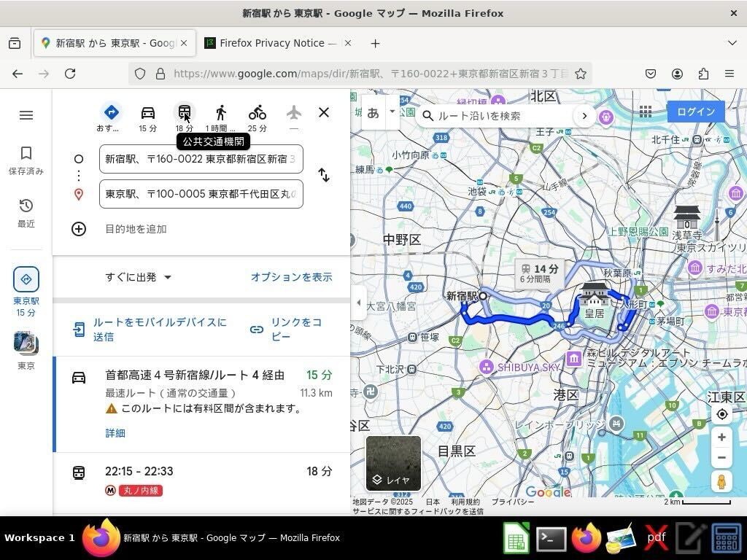This screenshot has width=747, height=560.
Task: Collapse the side panel
Action: (358, 303)
